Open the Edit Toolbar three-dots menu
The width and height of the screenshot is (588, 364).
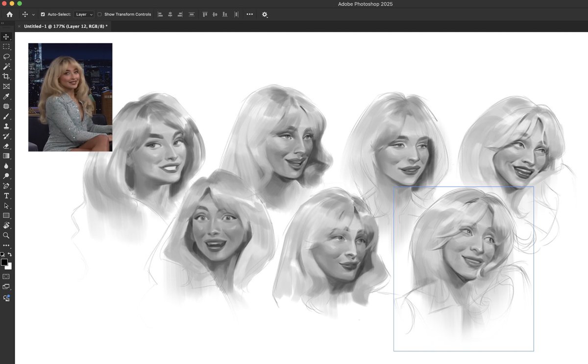click(6, 245)
